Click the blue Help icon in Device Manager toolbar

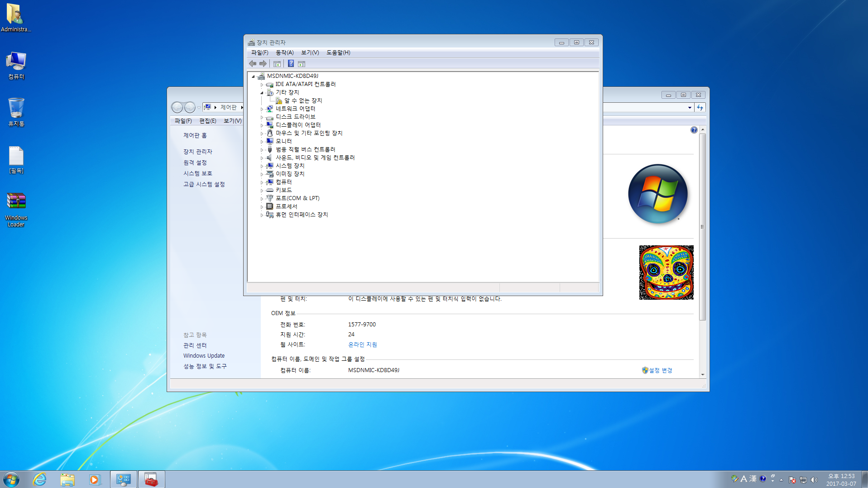click(291, 64)
